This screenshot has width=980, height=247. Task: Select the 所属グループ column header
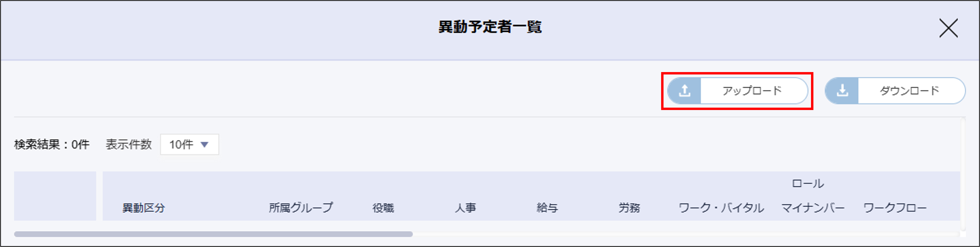click(x=300, y=208)
